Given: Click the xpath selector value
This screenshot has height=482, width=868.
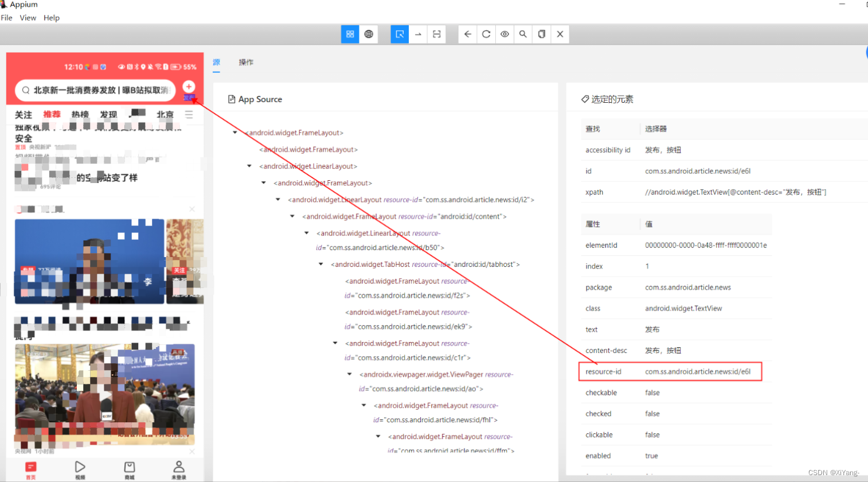Looking at the screenshot, I should (736, 192).
